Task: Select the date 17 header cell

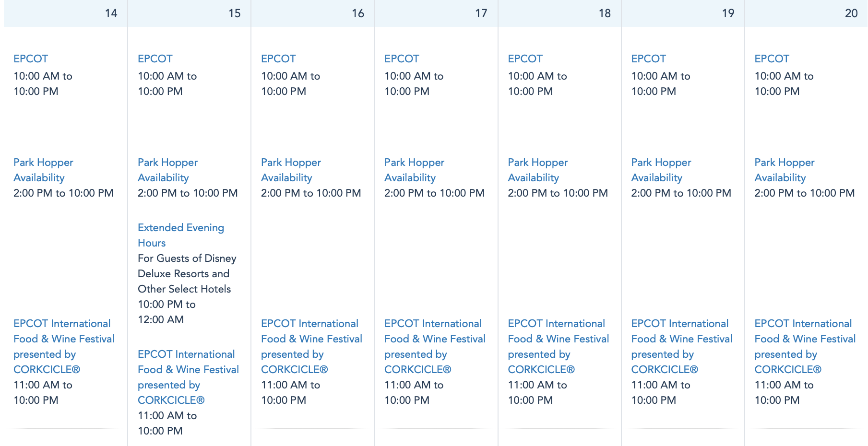Action: pos(481,13)
